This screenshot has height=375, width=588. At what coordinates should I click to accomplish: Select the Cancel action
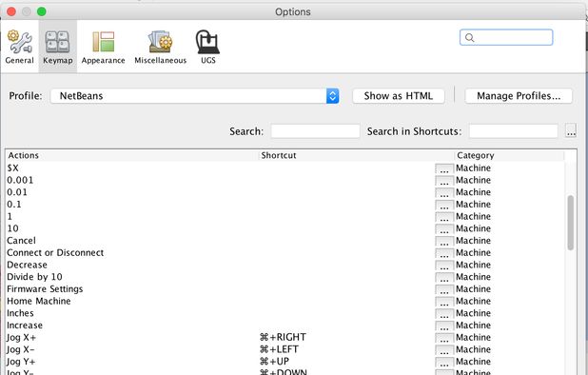point(21,241)
